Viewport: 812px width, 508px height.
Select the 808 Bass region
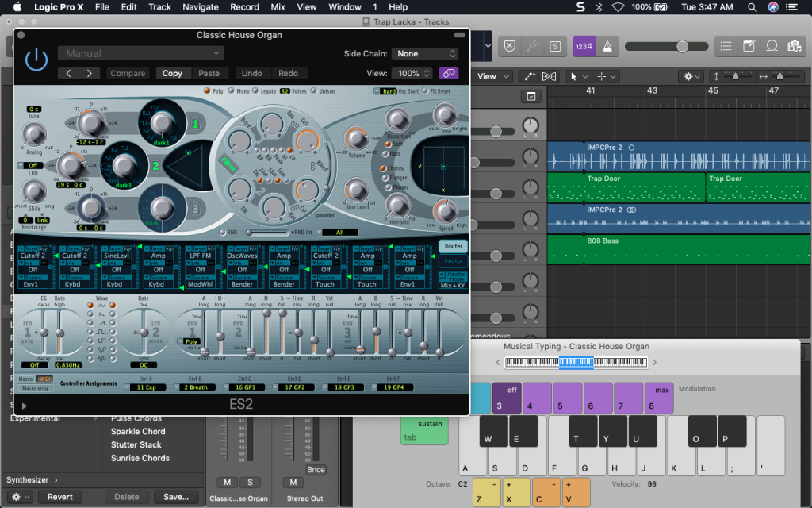(698, 249)
